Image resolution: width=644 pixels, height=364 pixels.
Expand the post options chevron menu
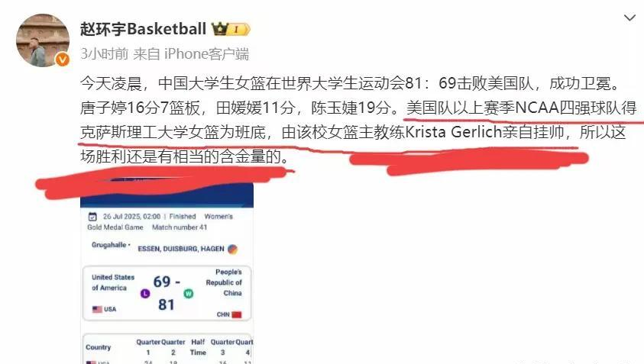tap(629, 18)
